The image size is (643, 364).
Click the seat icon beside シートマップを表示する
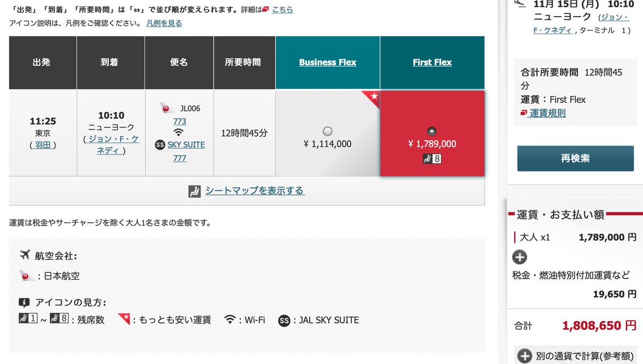click(194, 191)
